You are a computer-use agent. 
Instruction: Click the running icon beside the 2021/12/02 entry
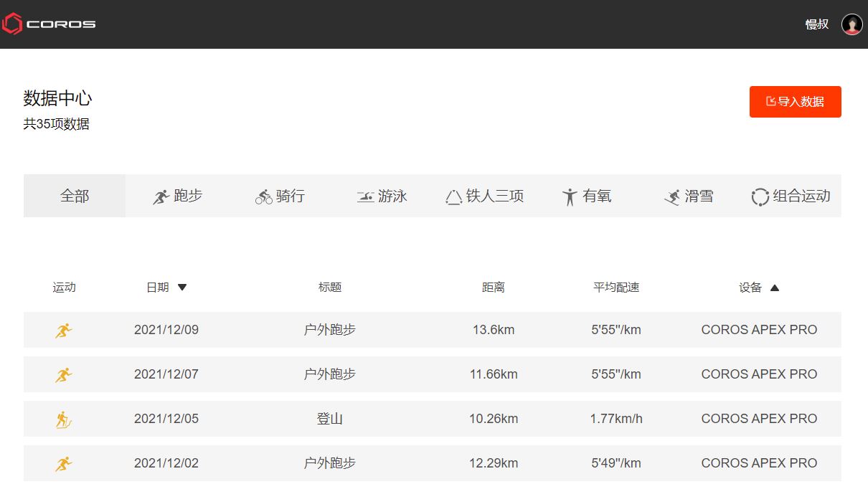[64, 462]
